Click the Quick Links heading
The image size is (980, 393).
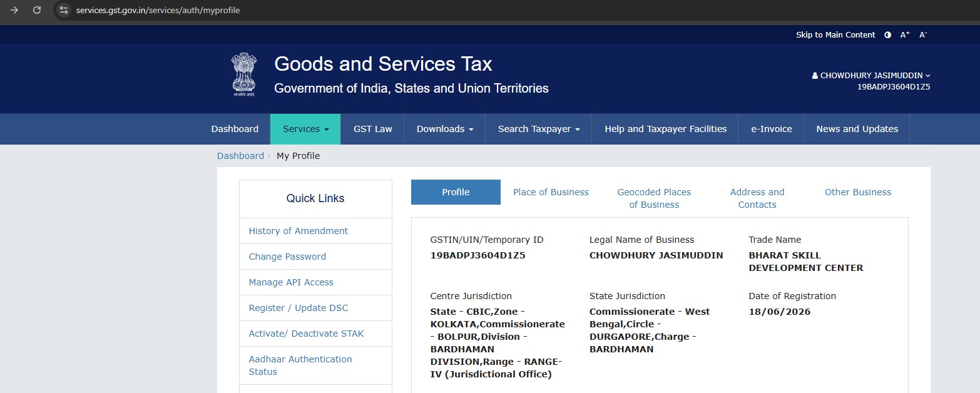tap(315, 198)
